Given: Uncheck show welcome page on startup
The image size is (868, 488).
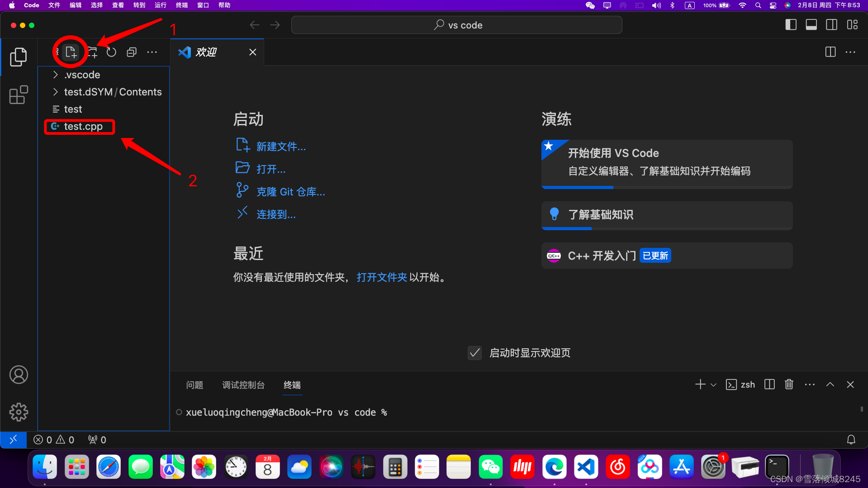Looking at the screenshot, I should [x=474, y=353].
